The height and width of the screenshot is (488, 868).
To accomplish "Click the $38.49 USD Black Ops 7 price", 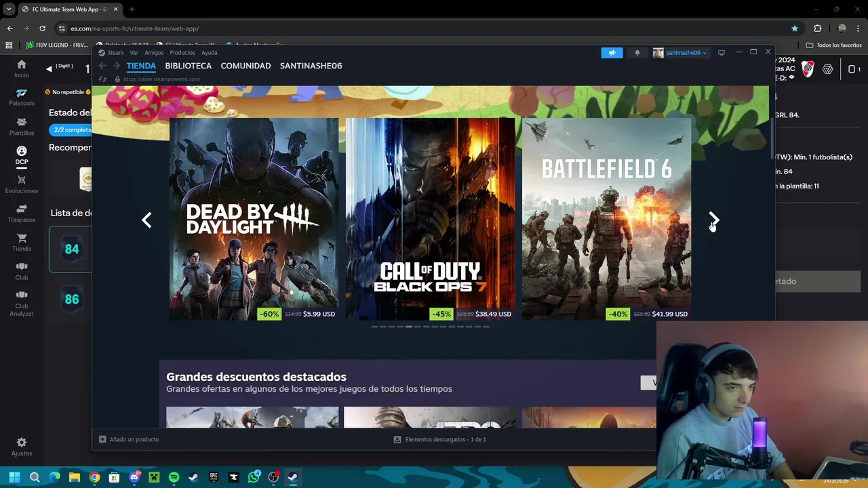I will (494, 314).
